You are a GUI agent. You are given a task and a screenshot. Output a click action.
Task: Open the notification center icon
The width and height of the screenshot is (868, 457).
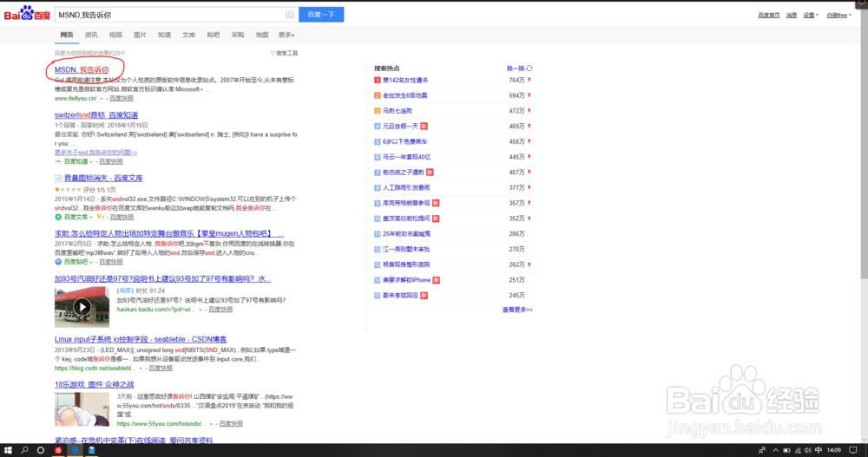click(x=853, y=450)
